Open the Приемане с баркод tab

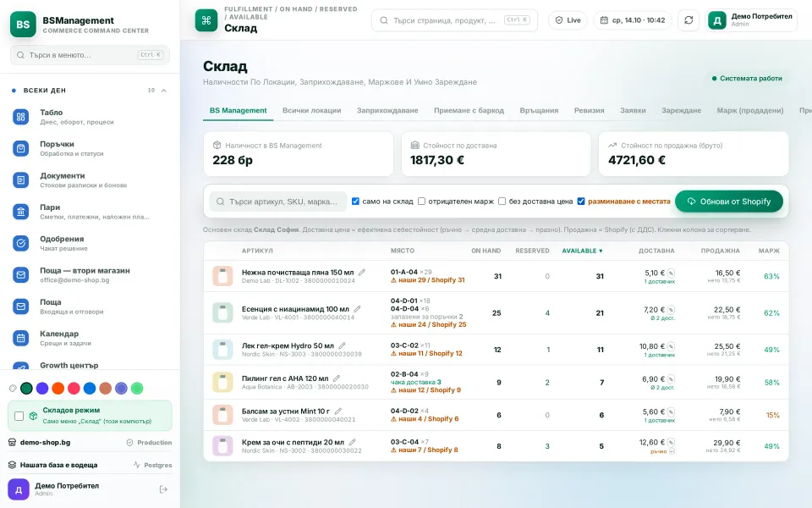click(469, 110)
